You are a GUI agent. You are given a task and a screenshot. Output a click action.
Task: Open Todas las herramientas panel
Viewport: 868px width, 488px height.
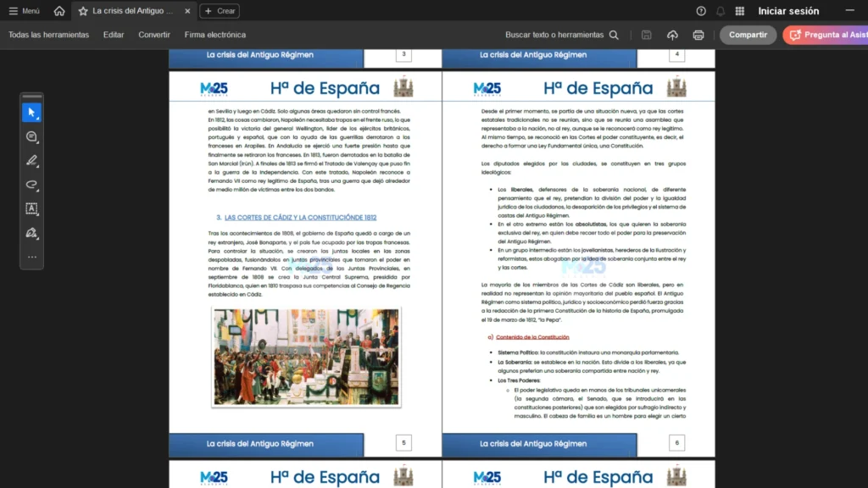pyautogui.click(x=48, y=35)
